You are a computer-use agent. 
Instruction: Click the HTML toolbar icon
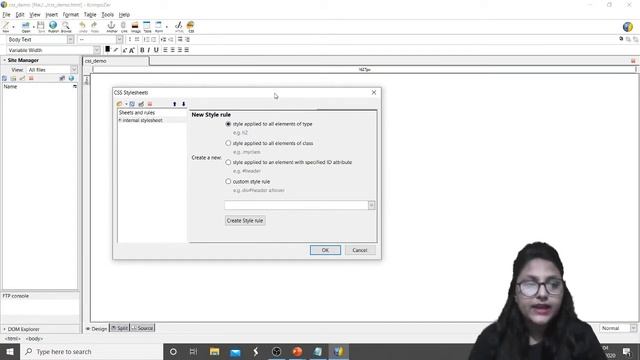click(179, 26)
